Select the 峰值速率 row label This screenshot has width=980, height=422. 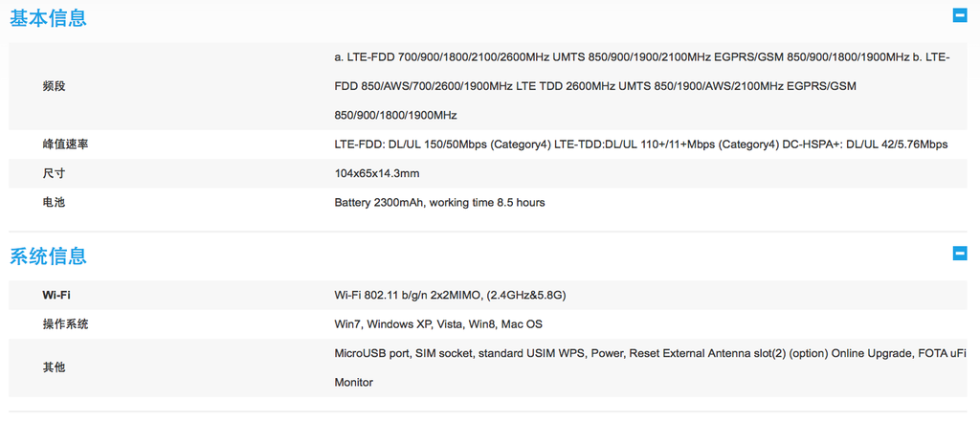click(66, 144)
